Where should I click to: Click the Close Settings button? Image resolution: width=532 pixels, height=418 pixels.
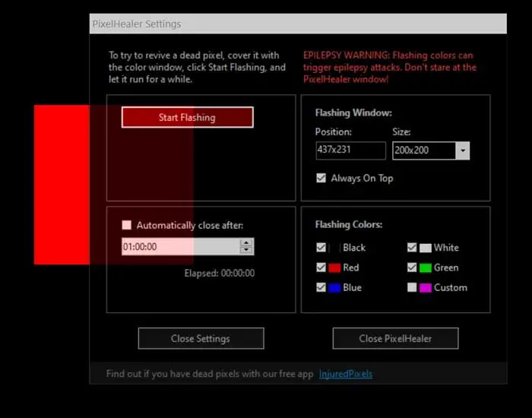click(x=201, y=338)
